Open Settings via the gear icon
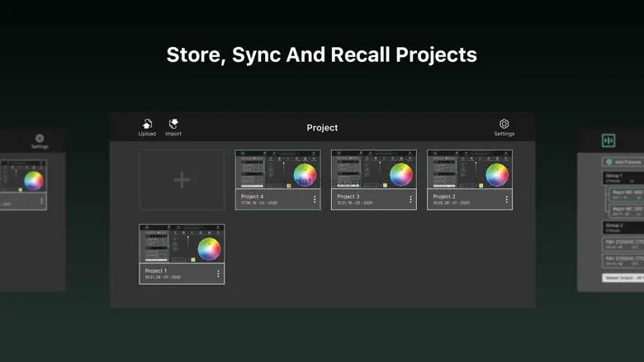This screenshot has width=644, height=362. [504, 124]
